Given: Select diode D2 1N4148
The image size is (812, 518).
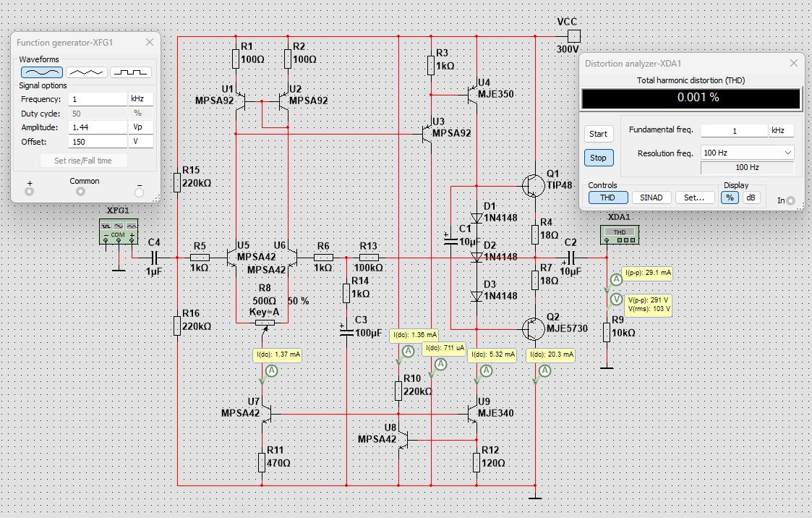Looking at the screenshot, I should coord(477,257).
